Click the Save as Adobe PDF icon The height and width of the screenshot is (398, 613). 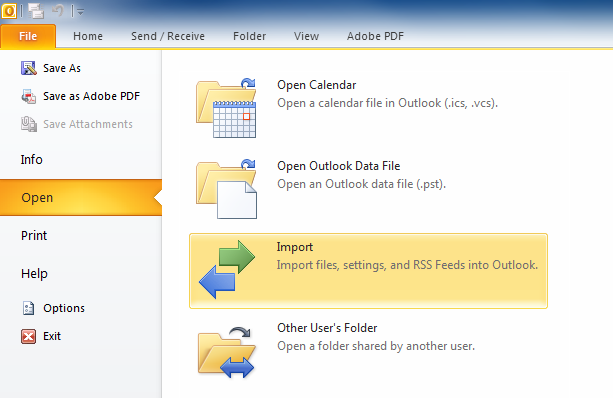29,96
